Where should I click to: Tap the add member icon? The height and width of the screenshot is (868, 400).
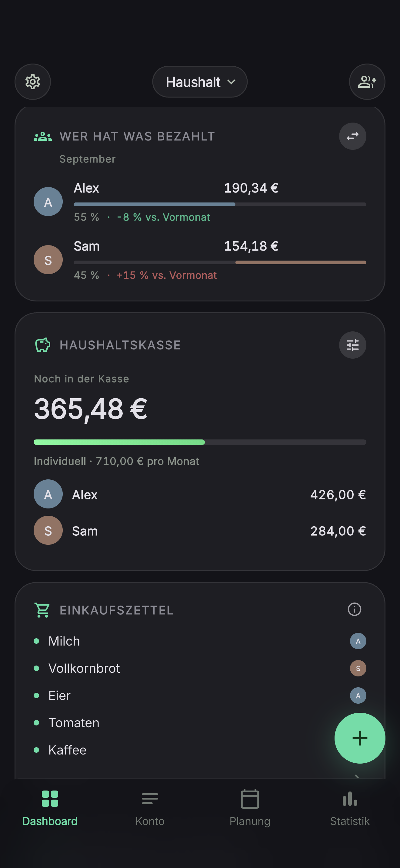(x=367, y=82)
